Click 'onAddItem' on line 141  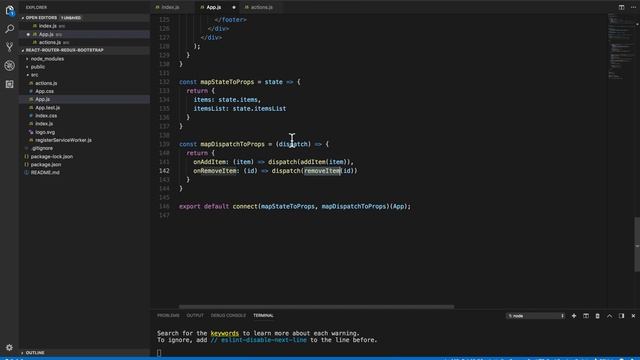point(210,162)
